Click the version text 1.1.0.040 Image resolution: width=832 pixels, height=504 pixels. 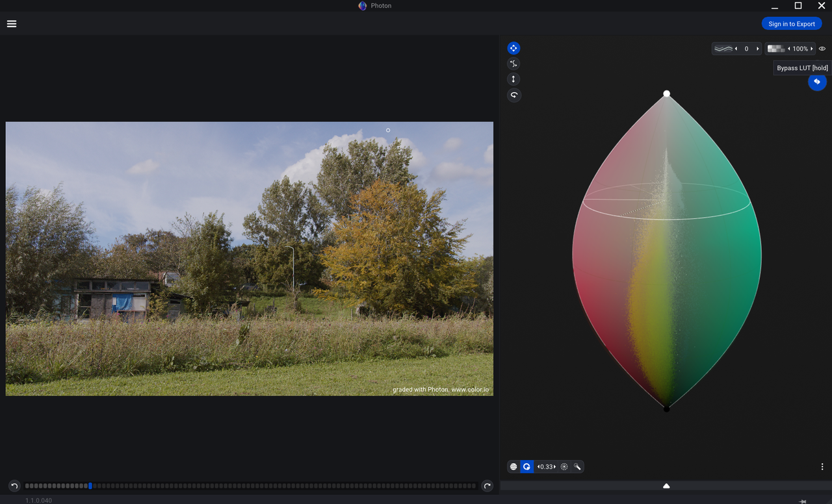[x=38, y=501]
